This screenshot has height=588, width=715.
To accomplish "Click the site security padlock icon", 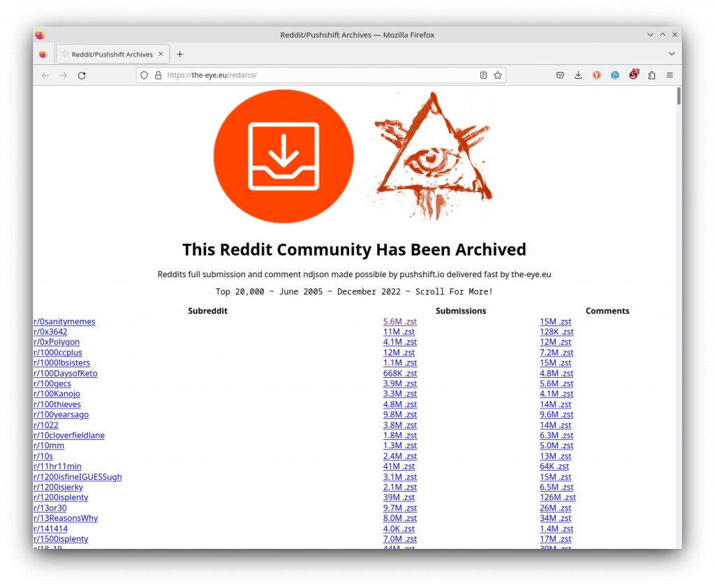I will (159, 75).
